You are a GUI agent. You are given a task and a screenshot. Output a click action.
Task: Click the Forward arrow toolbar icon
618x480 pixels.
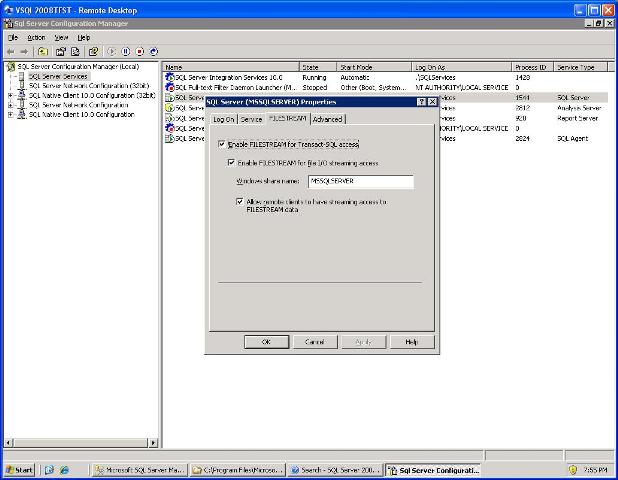(x=24, y=52)
